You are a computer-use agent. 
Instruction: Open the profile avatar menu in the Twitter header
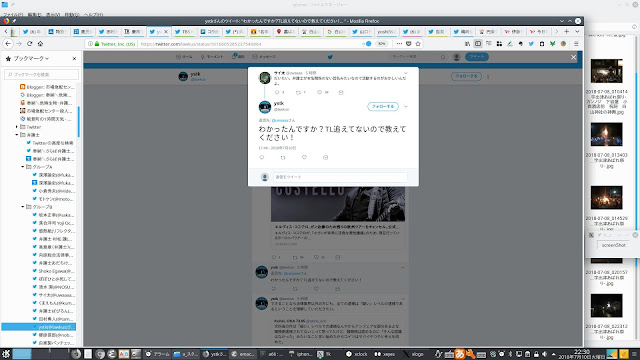coord(457,57)
